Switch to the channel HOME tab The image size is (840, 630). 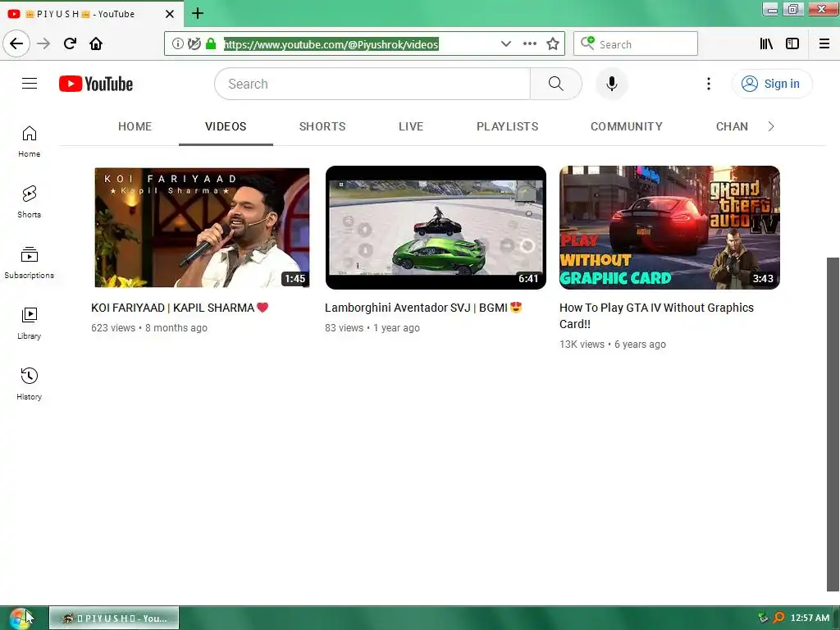coord(135,126)
